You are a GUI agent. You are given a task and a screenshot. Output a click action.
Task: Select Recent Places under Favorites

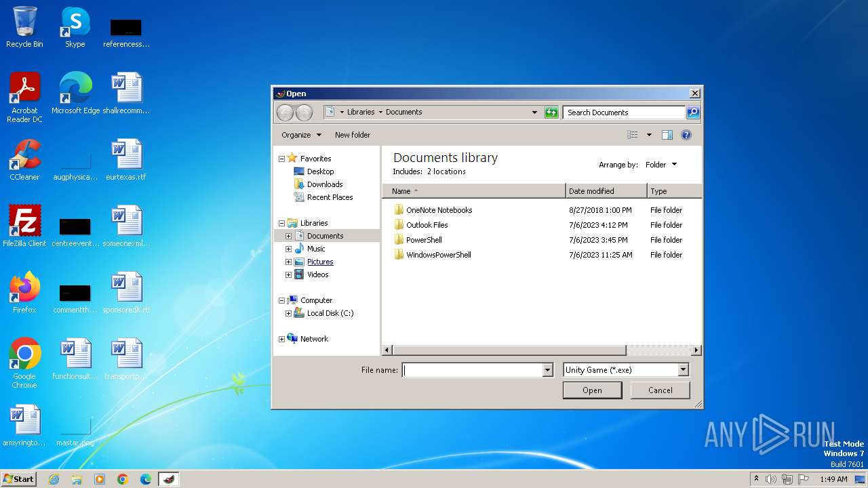tap(330, 197)
